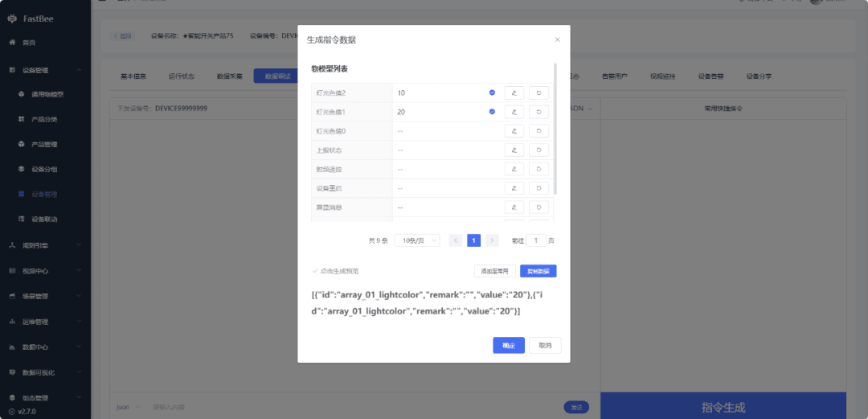Click the blue 复制数据 button

tap(538, 271)
